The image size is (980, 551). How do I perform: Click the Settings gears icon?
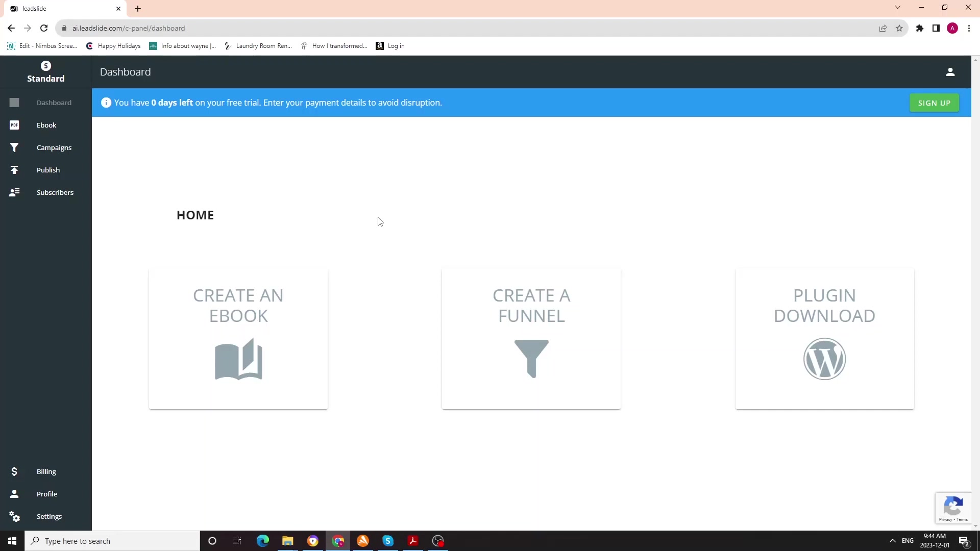click(14, 516)
